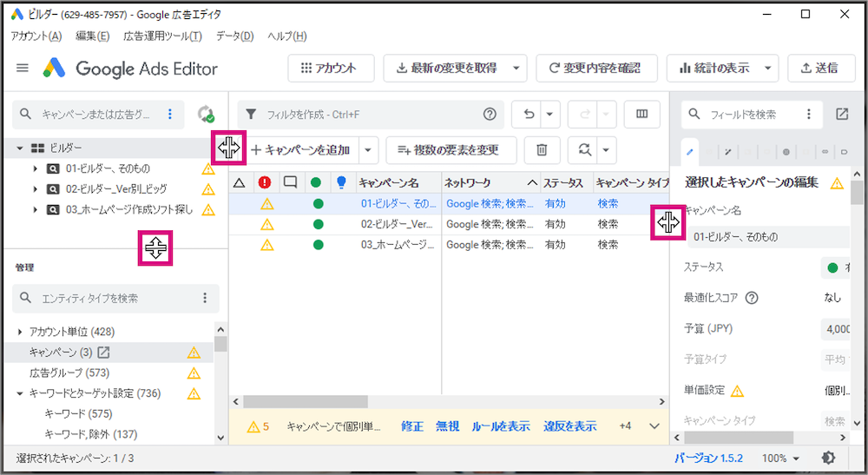Click the warning icon beside 選択したキャンペーンの編集
This screenshot has height=475, width=868.
pyautogui.click(x=837, y=183)
